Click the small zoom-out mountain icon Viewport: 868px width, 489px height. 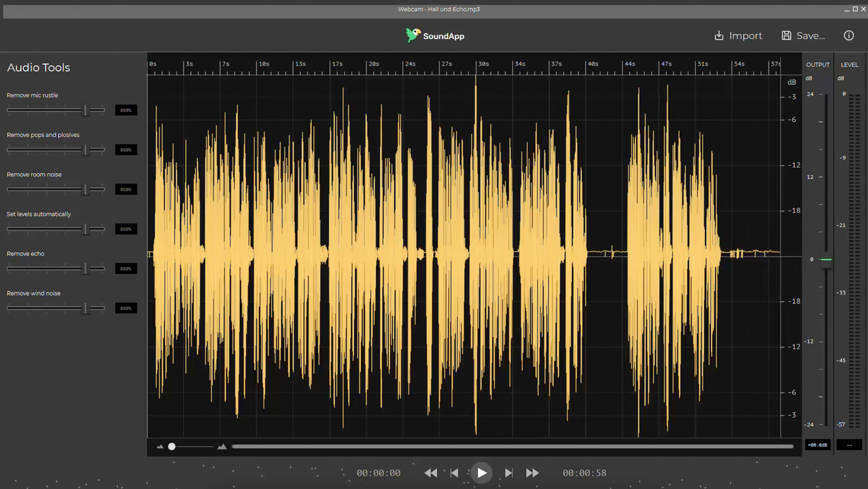point(160,447)
